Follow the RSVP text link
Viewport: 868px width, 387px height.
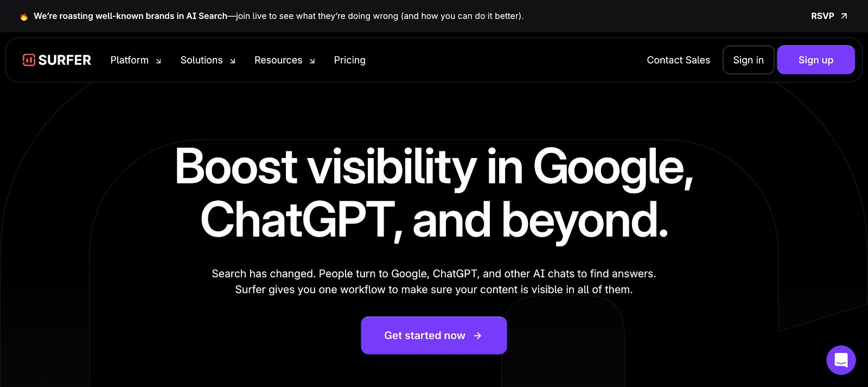coord(822,16)
